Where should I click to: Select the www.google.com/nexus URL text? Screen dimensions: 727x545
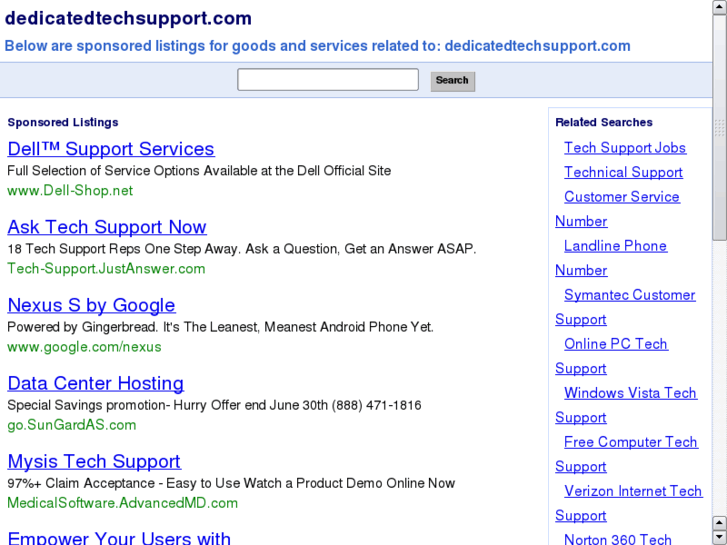pyautogui.click(x=84, y=347)
